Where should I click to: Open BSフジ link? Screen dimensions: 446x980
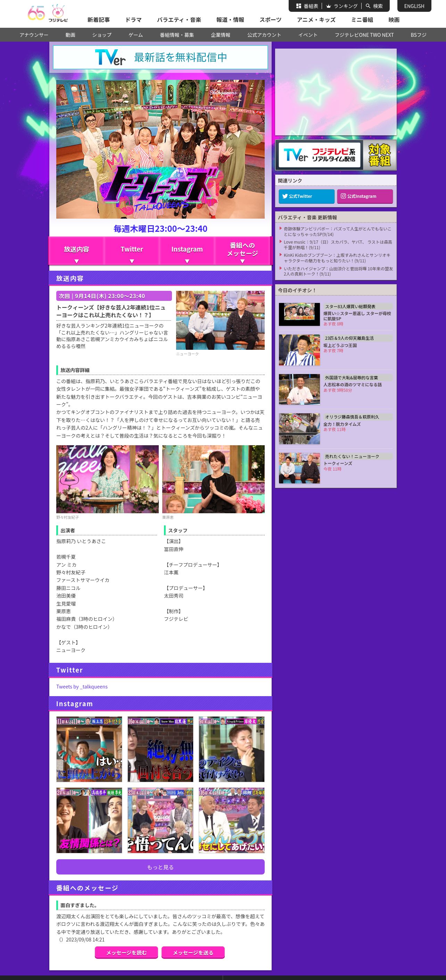(x=418, y=35)
